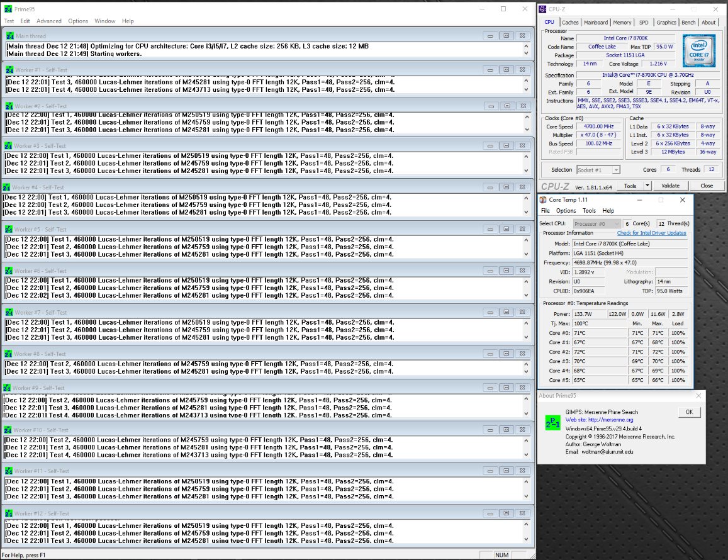Switch to the Memory tab in CPU-Z
728x560 pixels.
click(x=622, y=22)
